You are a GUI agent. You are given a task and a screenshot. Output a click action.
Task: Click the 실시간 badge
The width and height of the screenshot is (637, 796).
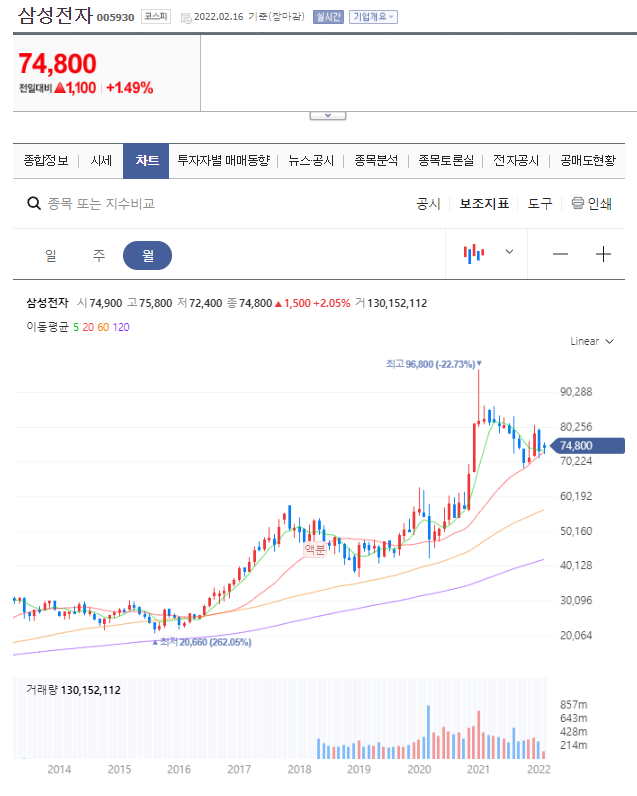328,17
